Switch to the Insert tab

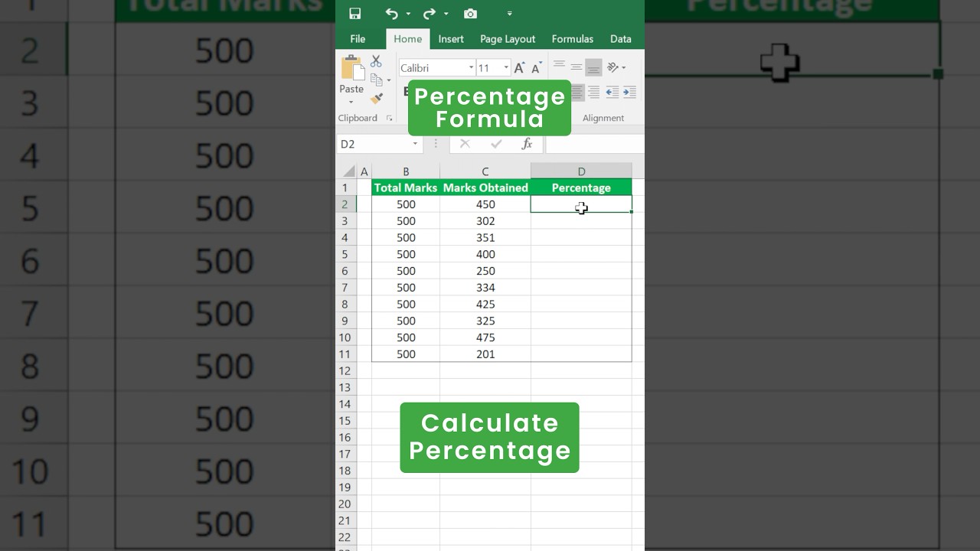tap(451, 39)
